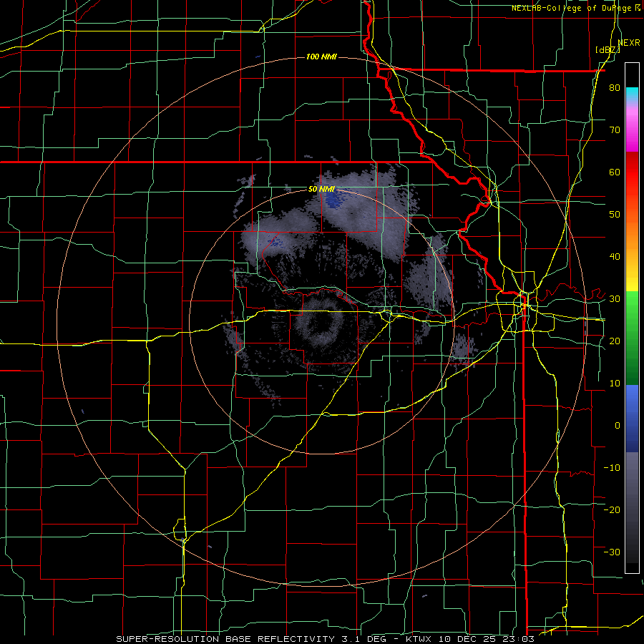The height and width of the screenshot is (644, 644).
Task: Click the 30 dBZ scale label
Action: pos(615,299)
